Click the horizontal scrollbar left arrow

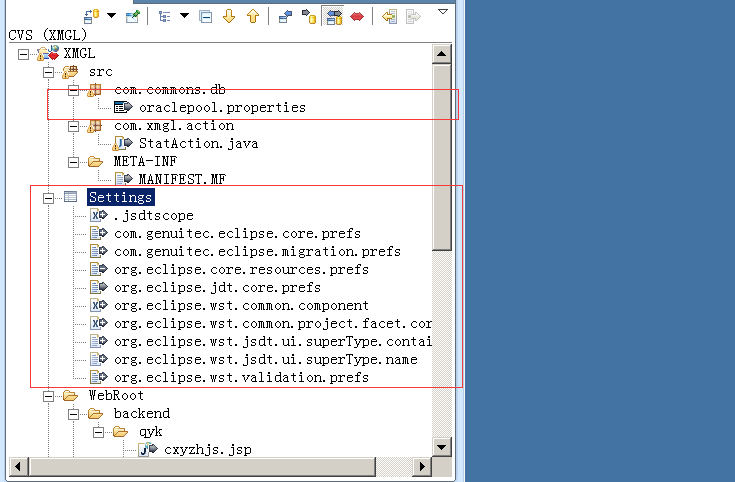[x=18, y=467]
